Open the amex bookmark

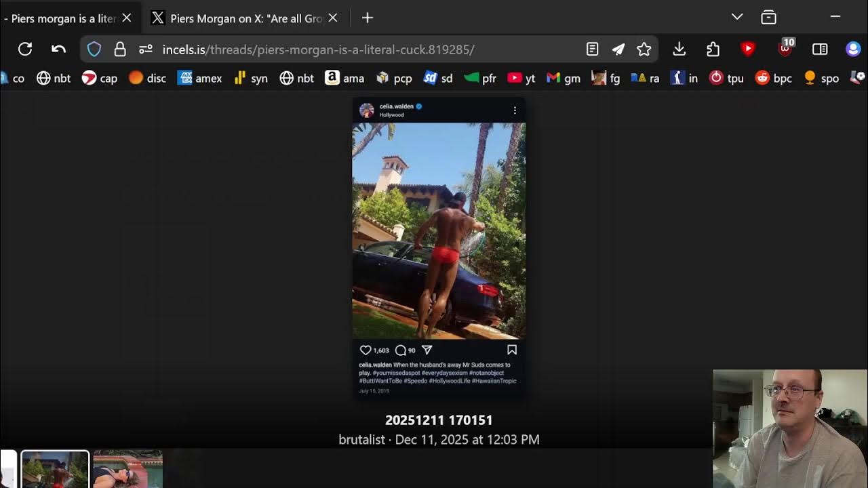(200, 78)
